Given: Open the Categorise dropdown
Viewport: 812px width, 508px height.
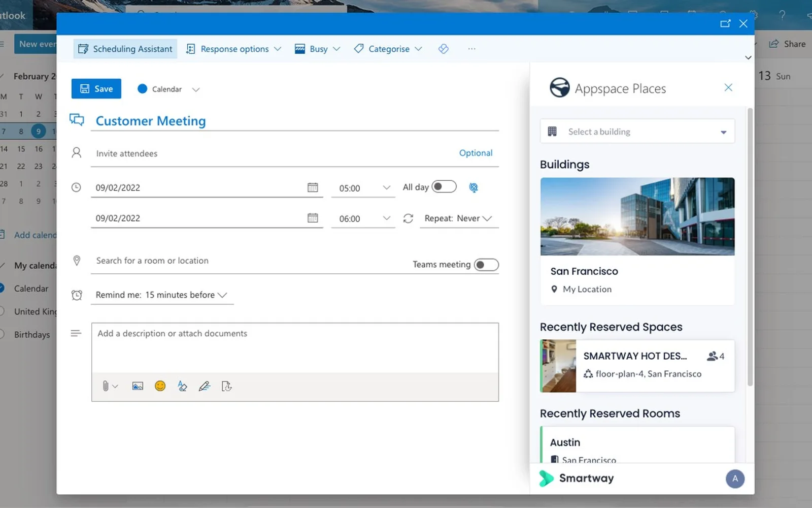Looking at the screenshot, I should tap(388, 49).
